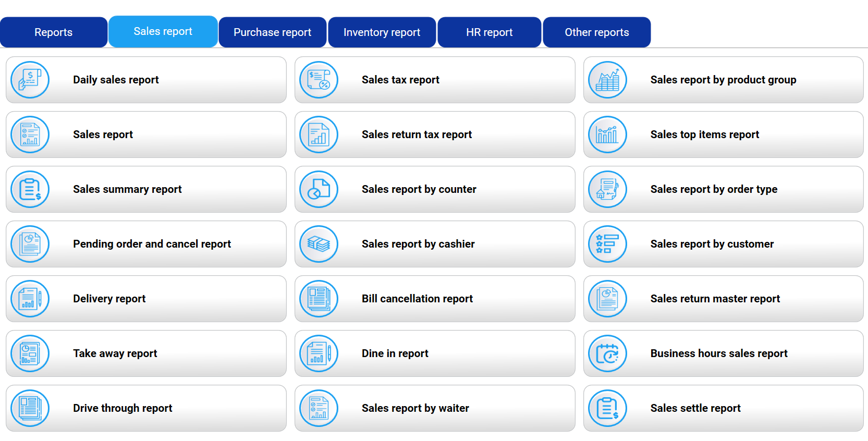Click the Sales report by customer icon
The width and height of the screenshot is (868, 441).
(607, 244)
